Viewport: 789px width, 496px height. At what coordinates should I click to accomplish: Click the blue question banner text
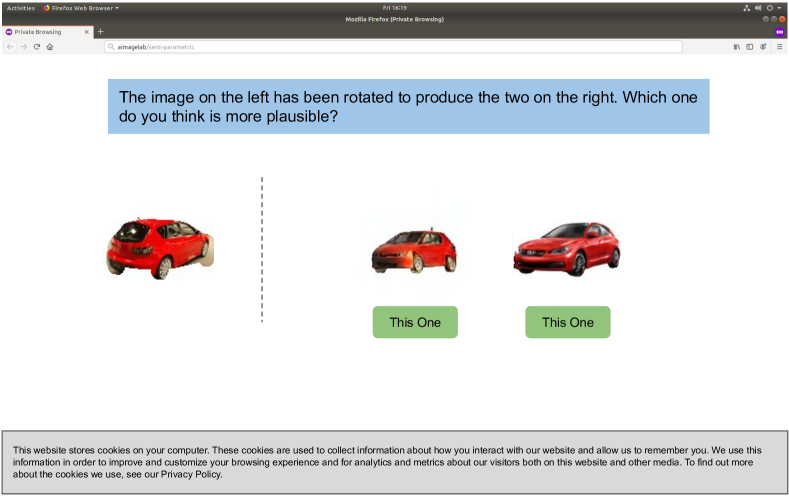[x=408, y=107]
